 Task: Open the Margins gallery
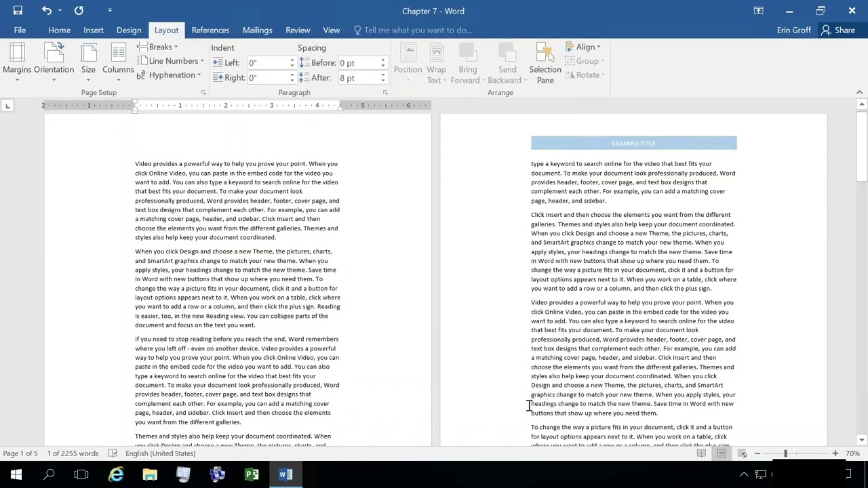17,62
